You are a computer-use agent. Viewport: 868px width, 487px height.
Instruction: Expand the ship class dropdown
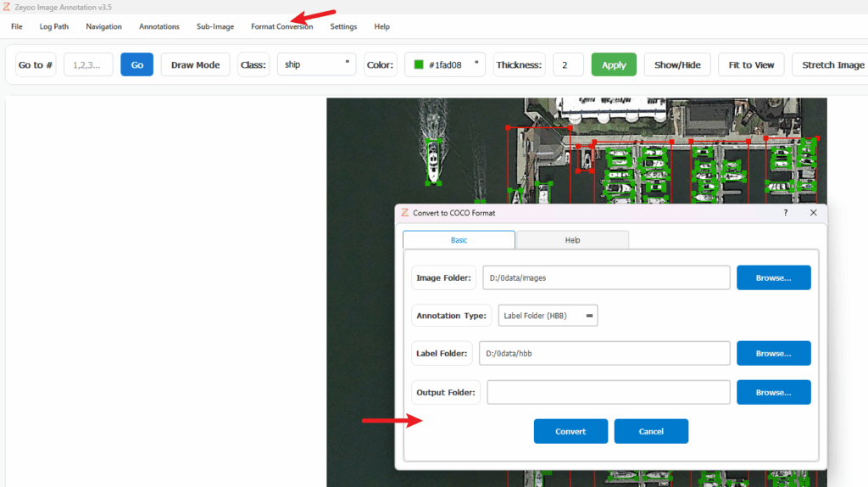coord(316,64)
